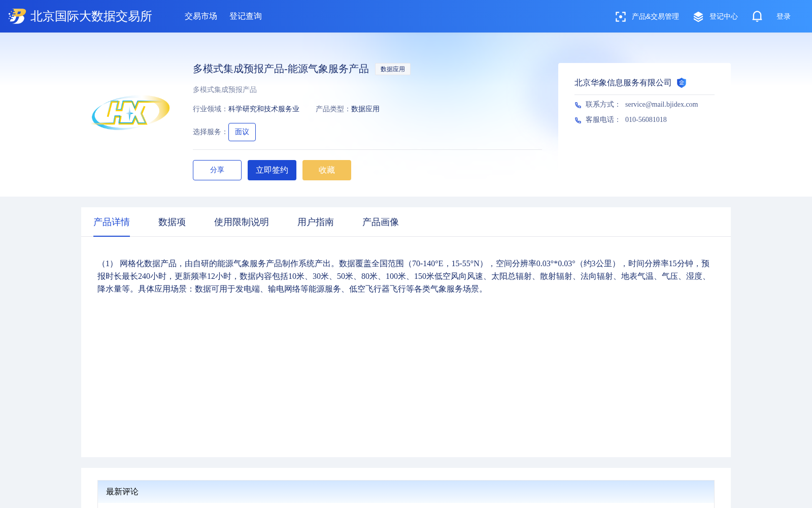The width and height of the screenshot is (812, 508).
Task: Click the HX product logo thumbnail
Action: click(131, 112)
